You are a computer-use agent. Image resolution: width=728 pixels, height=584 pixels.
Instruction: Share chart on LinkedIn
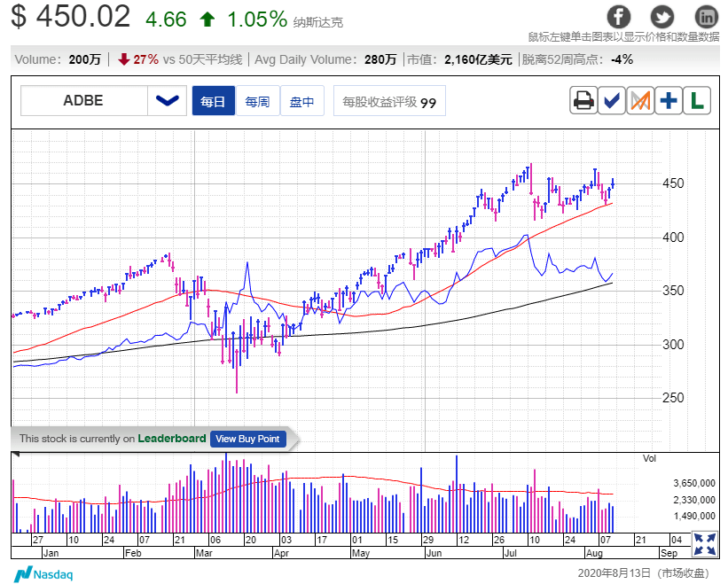click(x=706, y=17)
